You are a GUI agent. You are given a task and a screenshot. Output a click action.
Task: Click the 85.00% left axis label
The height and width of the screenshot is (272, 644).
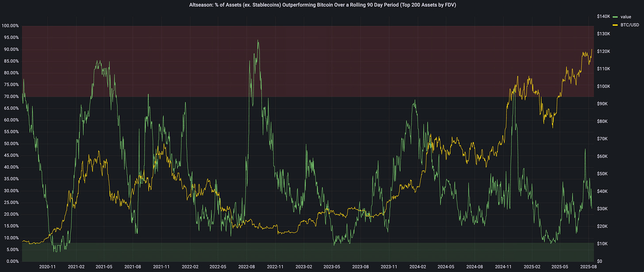pos(11,61)
